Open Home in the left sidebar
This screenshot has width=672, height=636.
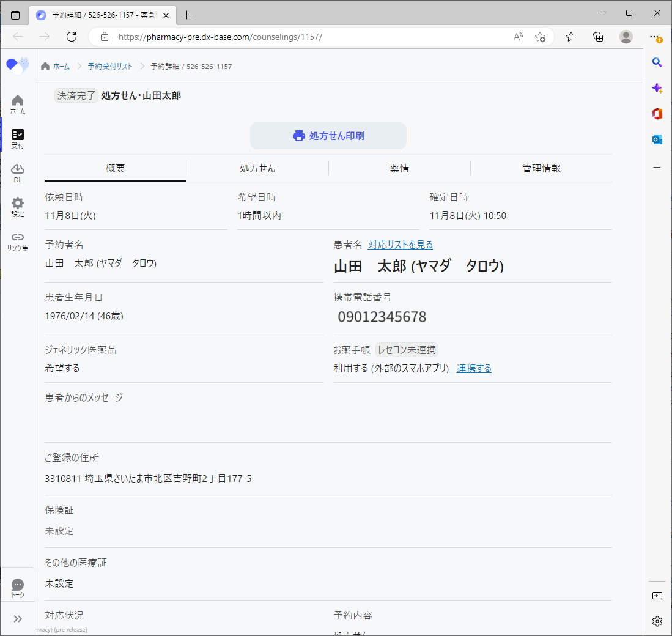pos(18,105)
